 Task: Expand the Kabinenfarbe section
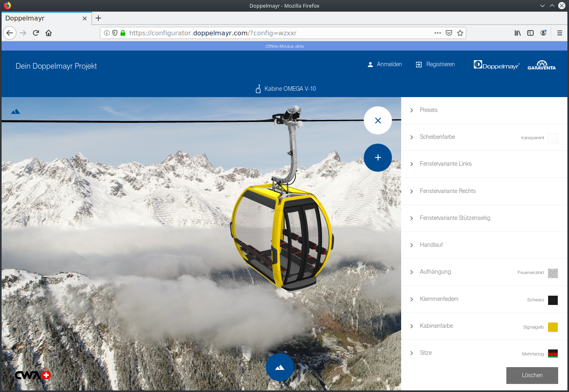484,326
